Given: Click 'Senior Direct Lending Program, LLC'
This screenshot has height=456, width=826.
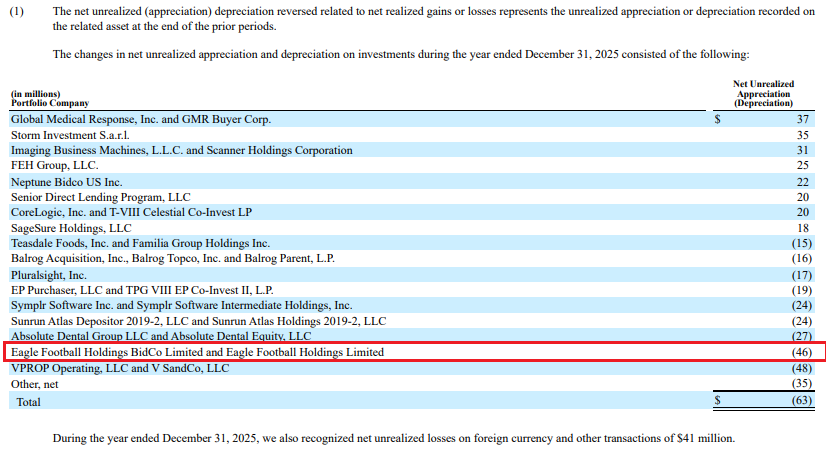Looking at the screenshot, I should 101,197.
